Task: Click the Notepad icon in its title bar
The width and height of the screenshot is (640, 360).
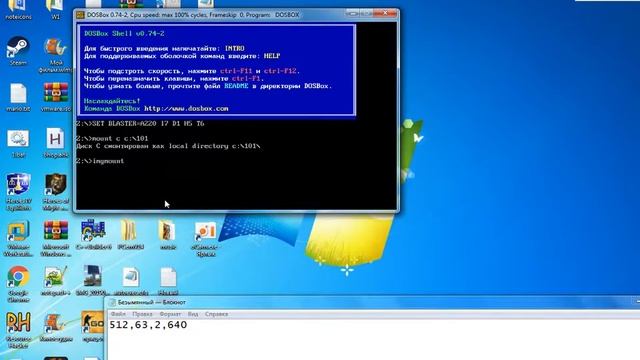Action: 112,302
